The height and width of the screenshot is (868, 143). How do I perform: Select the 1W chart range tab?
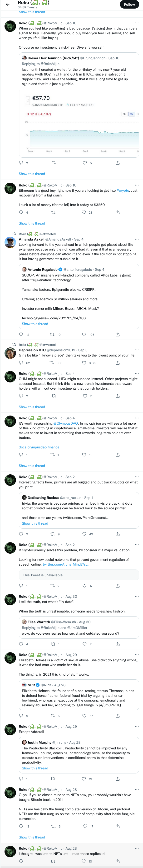point(132,114)
